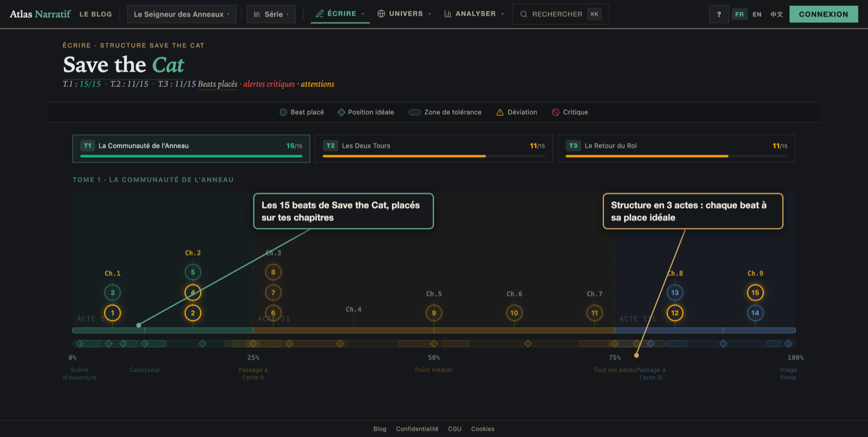Select beat marker 10 in Ch.6
This screenshot has height=437, width=868.
tap(514, 313)
